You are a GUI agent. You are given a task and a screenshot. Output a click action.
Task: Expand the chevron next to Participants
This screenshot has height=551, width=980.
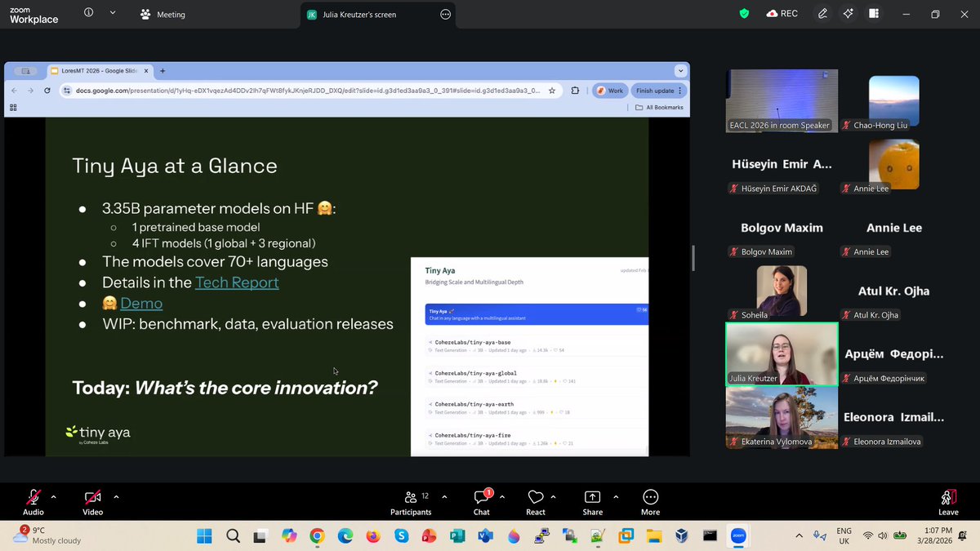pos(444,496)
